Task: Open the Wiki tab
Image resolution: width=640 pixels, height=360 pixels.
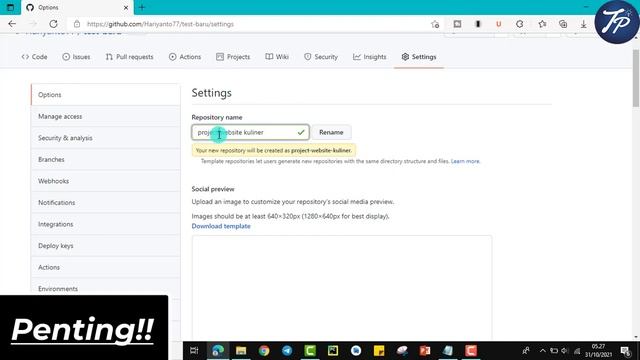Action: point(277,57)
